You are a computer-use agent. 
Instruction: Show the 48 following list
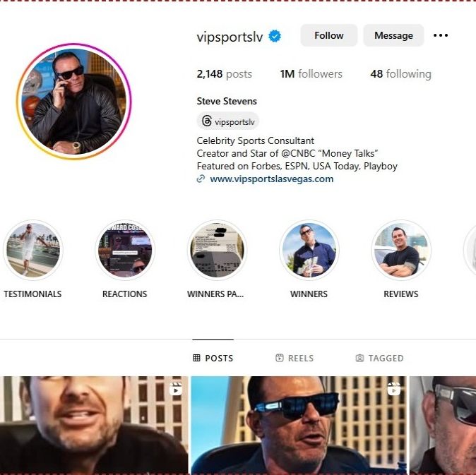[400, 73]
